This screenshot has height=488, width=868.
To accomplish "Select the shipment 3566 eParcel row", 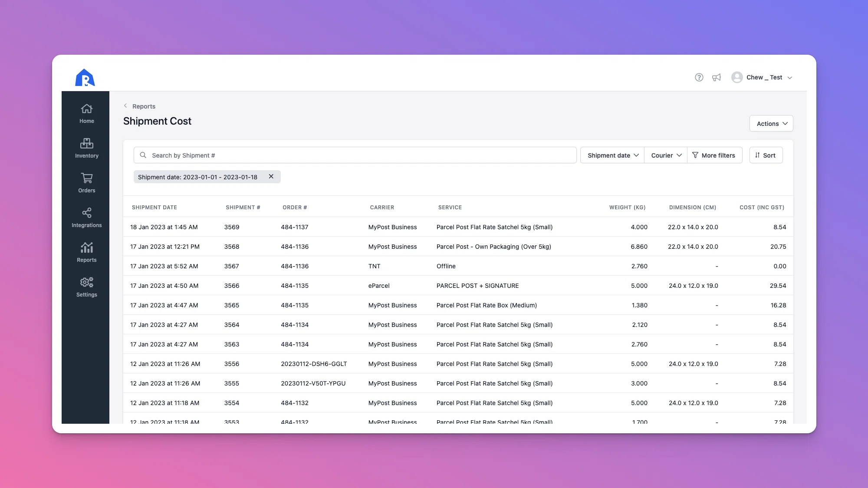I will coord(458,285).
